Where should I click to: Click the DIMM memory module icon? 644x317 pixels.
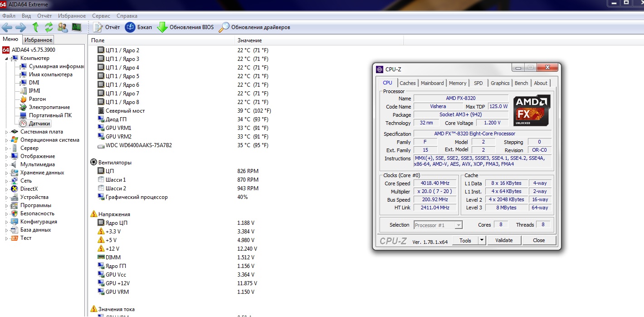tap(101, 258)
